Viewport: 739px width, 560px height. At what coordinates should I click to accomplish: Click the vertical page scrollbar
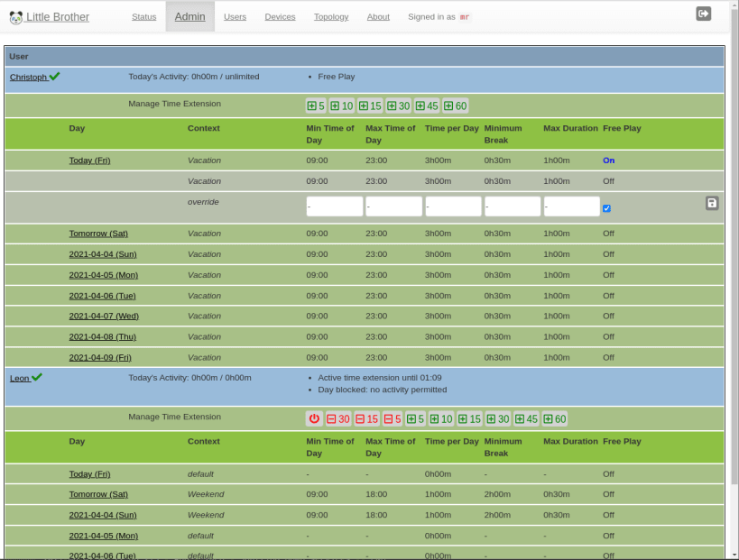tap(734, 245)
